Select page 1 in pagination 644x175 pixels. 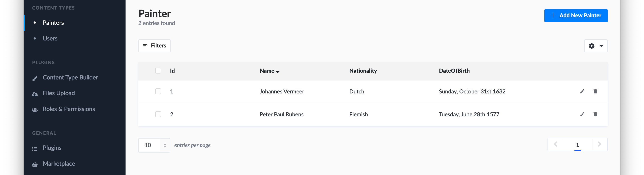pos(577,145)
